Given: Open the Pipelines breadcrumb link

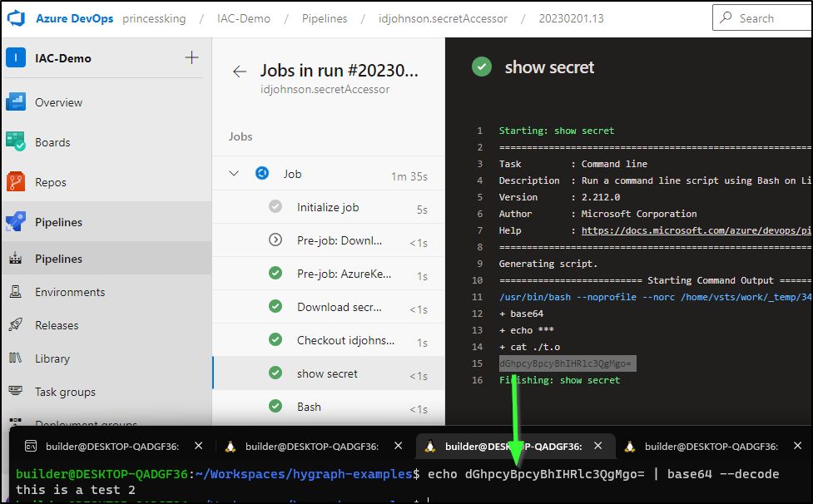Looking at the screenshot, I should [325, 18].
